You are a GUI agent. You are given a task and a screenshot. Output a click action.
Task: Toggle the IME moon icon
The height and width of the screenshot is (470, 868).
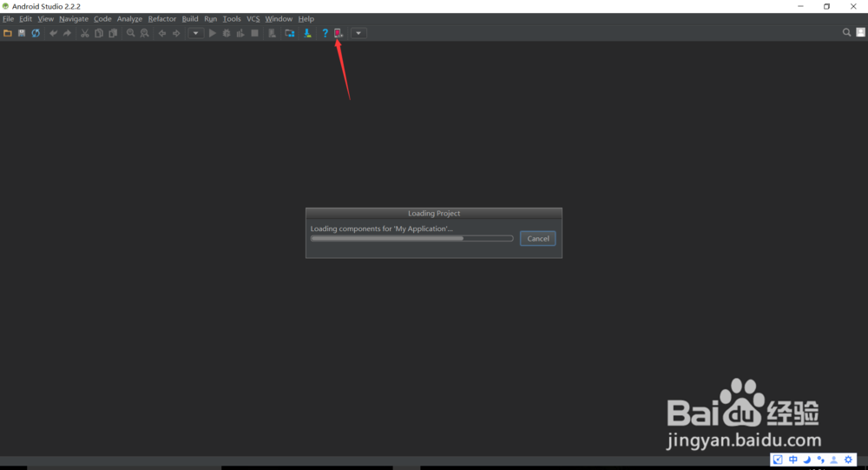coord(807,460)
